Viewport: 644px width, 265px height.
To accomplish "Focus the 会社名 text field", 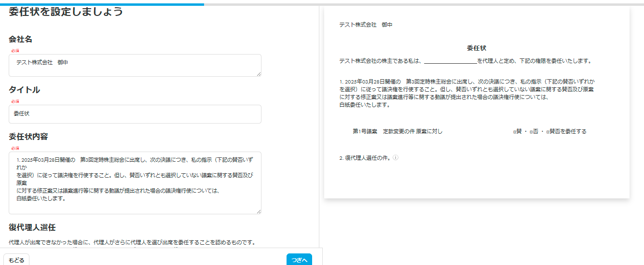I will pyautogui.click(x=135, y=65).
